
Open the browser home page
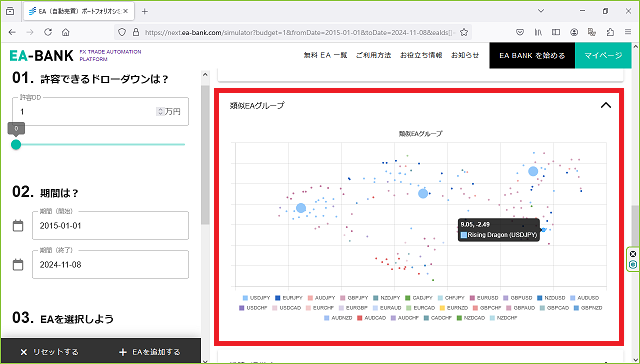(65, 32)
